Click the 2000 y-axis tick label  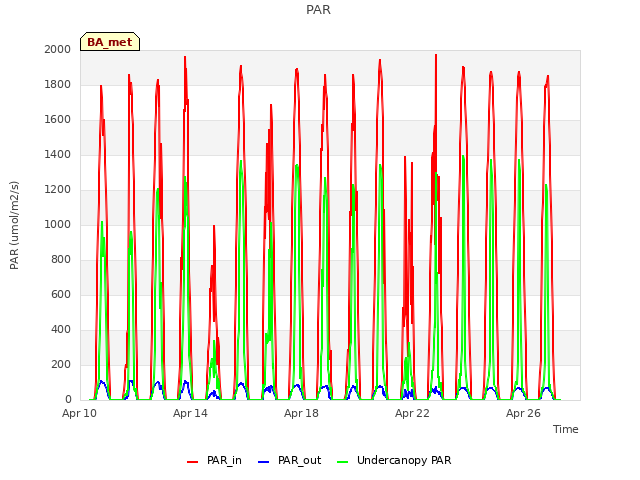(x=58, y=49)
